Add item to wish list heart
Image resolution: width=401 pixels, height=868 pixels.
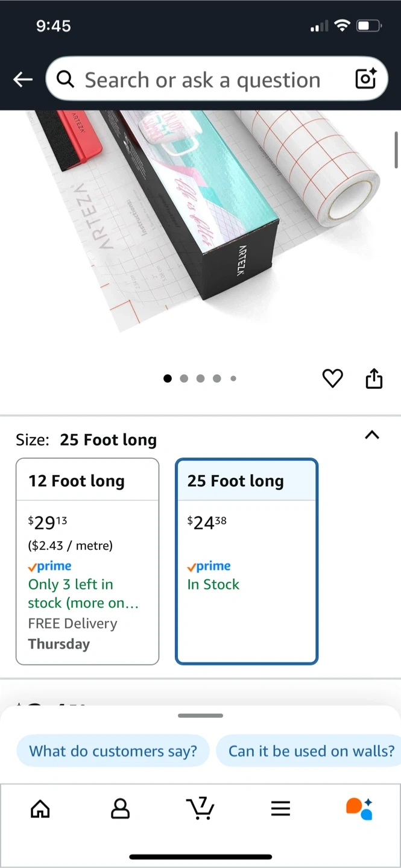coord(332,379)
